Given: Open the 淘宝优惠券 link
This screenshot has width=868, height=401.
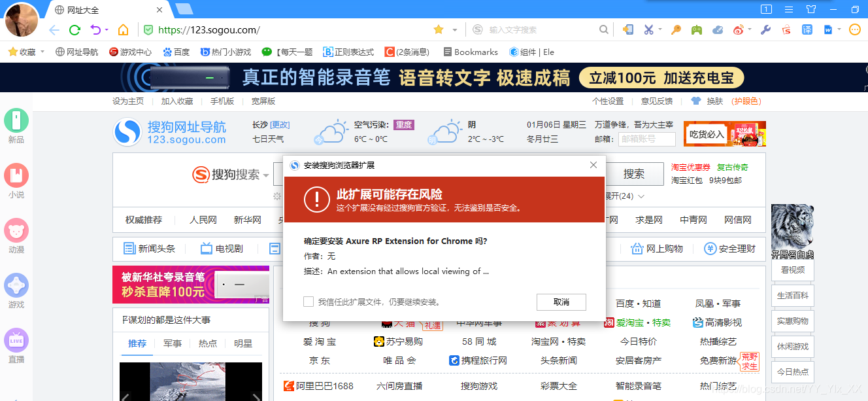Looking at the screenshot, I should click(x=691, y=167).
